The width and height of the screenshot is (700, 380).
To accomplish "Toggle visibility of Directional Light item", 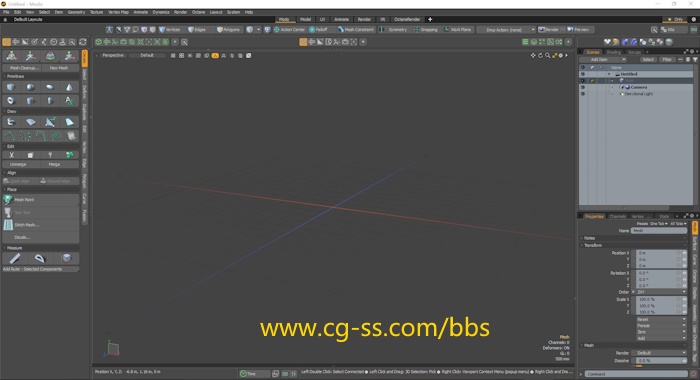I will (582, 94).
